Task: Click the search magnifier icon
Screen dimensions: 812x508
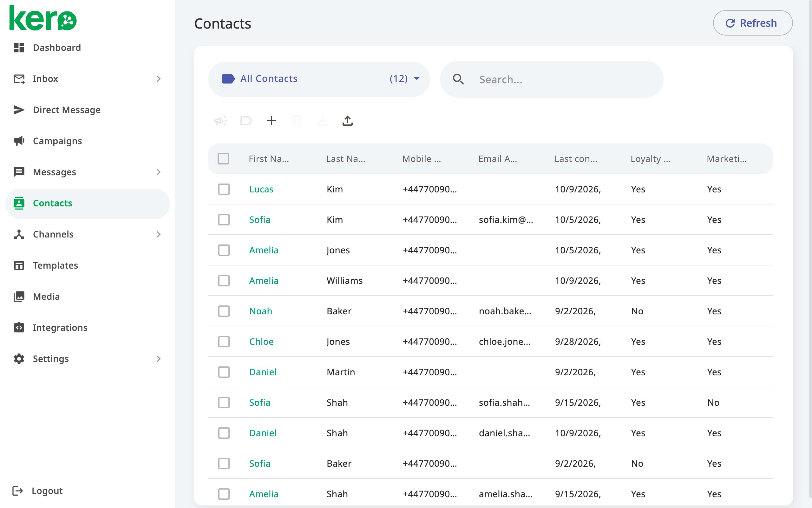Action: point(458,79)
